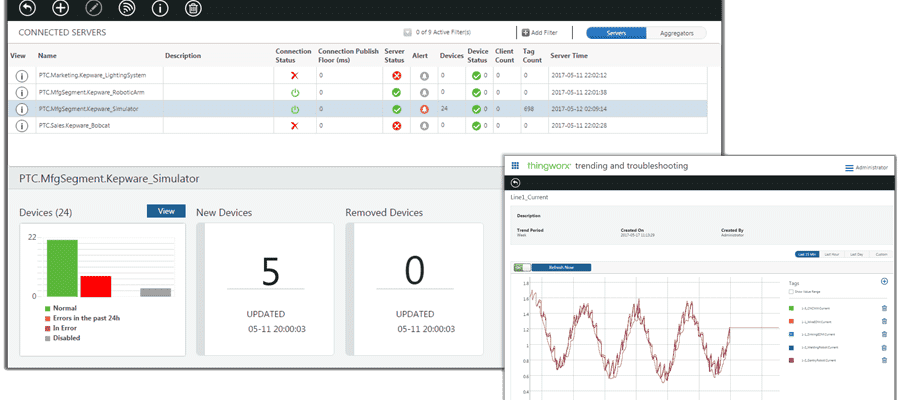Click the green Normal bar in chart

[62, 268]
